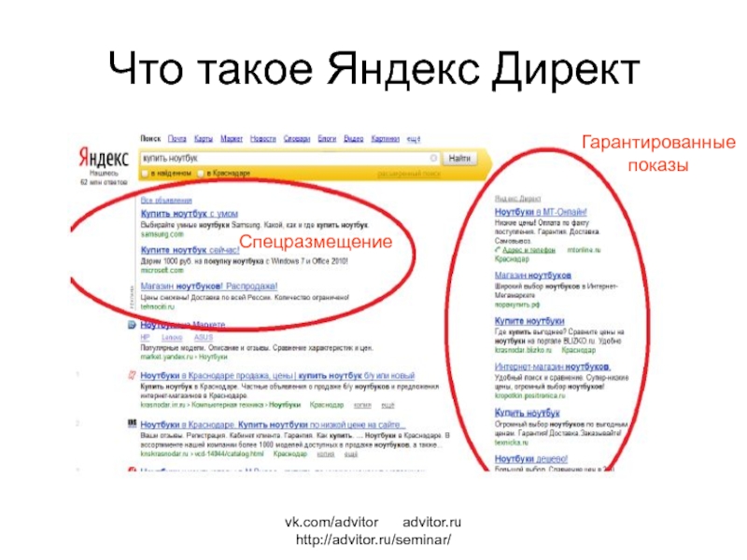Open the Маркет tab
The height and width of the screenshot is (560, 747).
coord(232,138)
